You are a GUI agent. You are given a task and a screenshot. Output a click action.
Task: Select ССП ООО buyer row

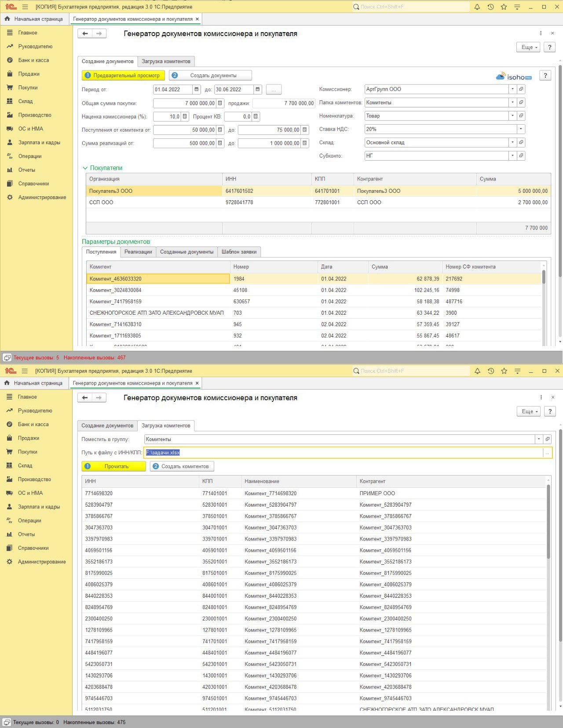click(x=318, y=202)
